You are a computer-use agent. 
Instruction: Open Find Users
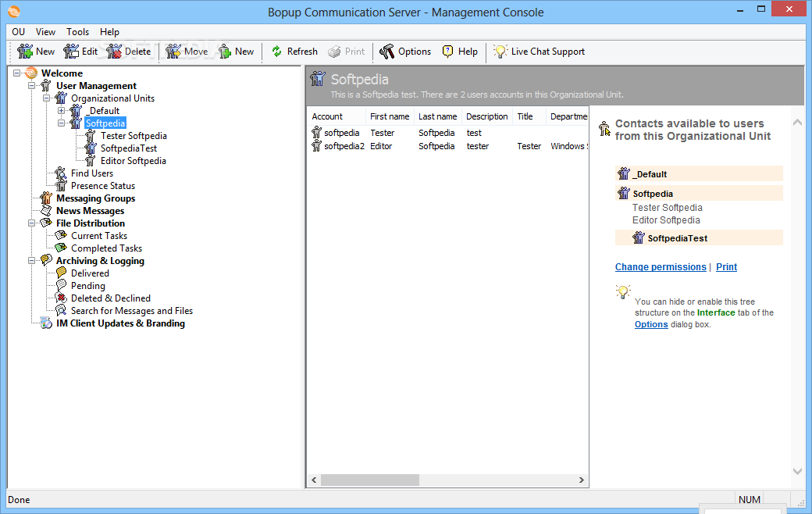tap(91, 173)
